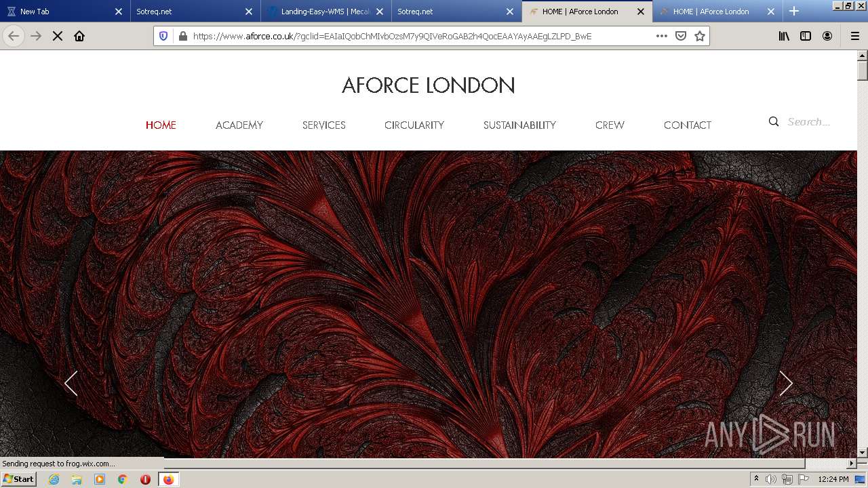Open the CREW page
Image resolution: width=868 pixels, height=488 pixels.
(x=610, y=125)
